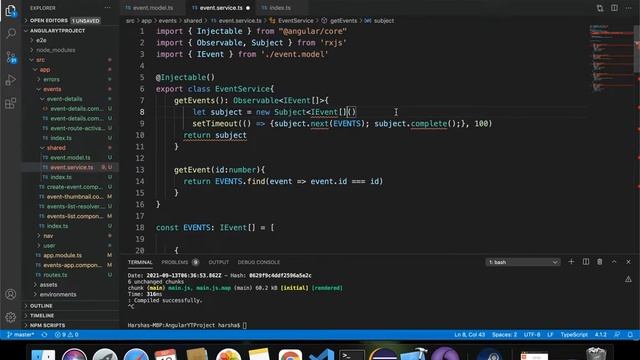This screenshot has width=640, height=360.
Task: Open the Run and Debug view
Action: 11,80
